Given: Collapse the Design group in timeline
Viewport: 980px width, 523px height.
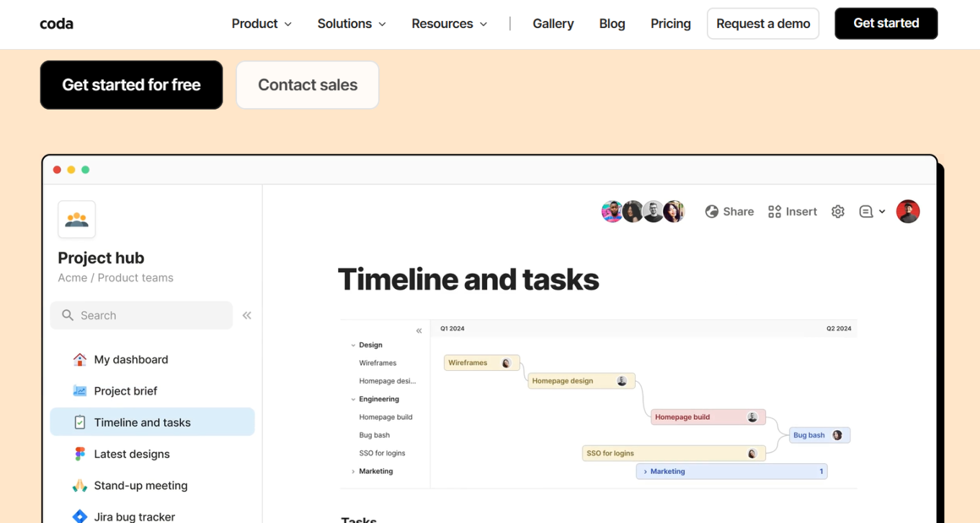Looking at the screenshot, I should pos(353,345).
